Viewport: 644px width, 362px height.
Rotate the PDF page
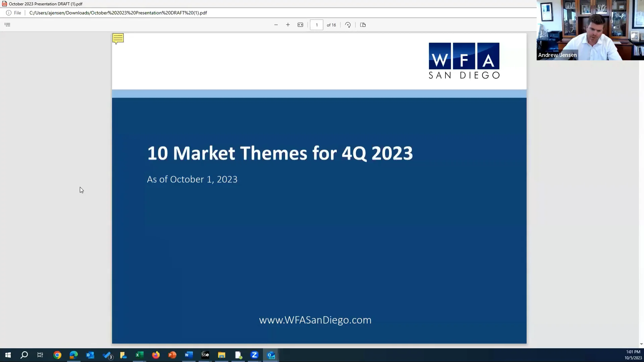[x=348, y=25]
